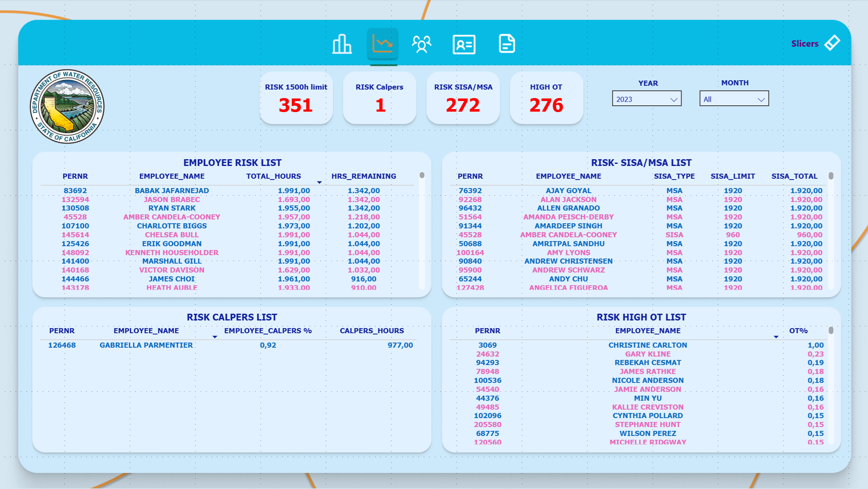Select the HIGH OT card

(546, 98)
